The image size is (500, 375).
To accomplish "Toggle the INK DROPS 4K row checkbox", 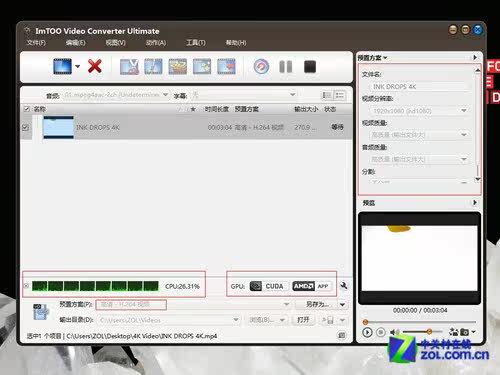I will [25, 127].
